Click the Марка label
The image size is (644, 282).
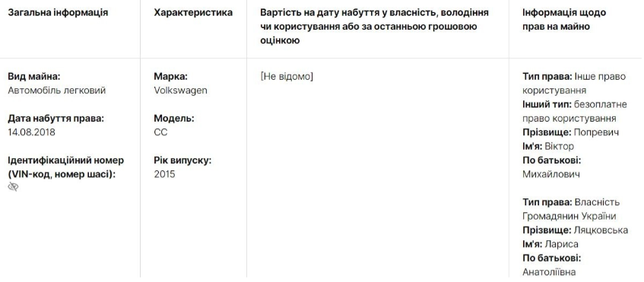[170, 76]
